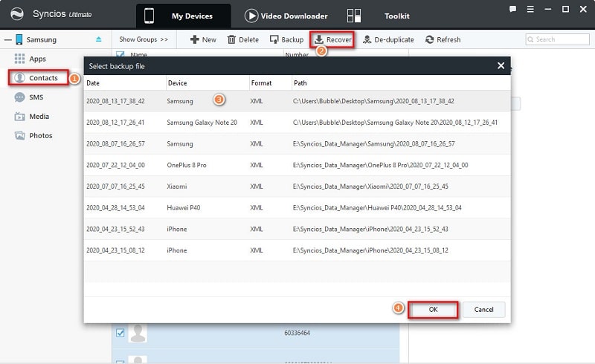The height and width of the screenshot is (364, 595).
Task: Select backup row 2020_04_28_14_53_04
Action: (297, 208)
